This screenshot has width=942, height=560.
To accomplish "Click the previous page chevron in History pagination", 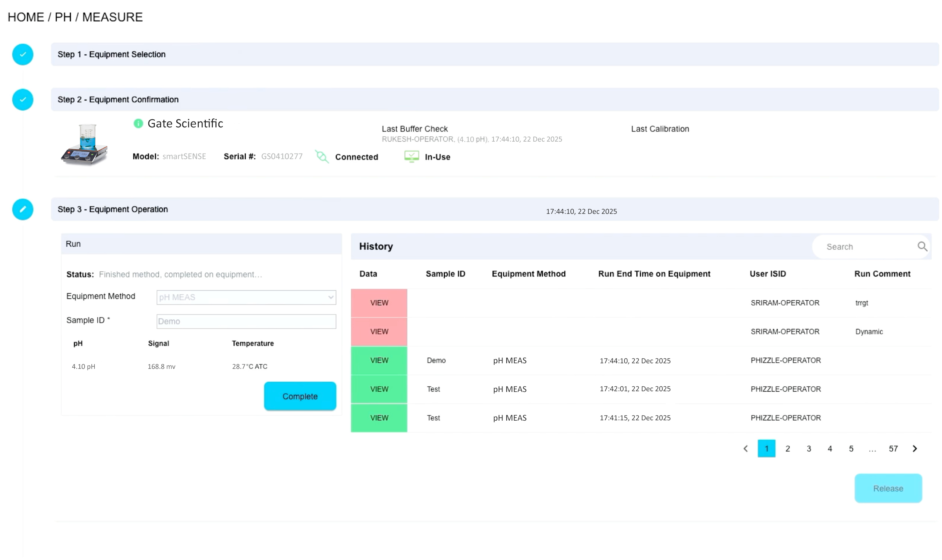I will 746,448.
